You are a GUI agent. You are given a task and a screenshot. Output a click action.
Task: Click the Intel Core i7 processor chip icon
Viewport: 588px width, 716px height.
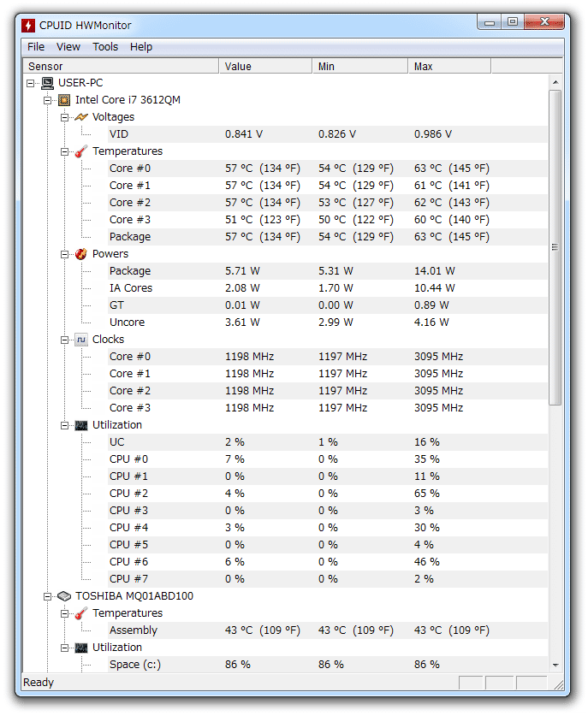pyautogui.click(x=64, y=100)
